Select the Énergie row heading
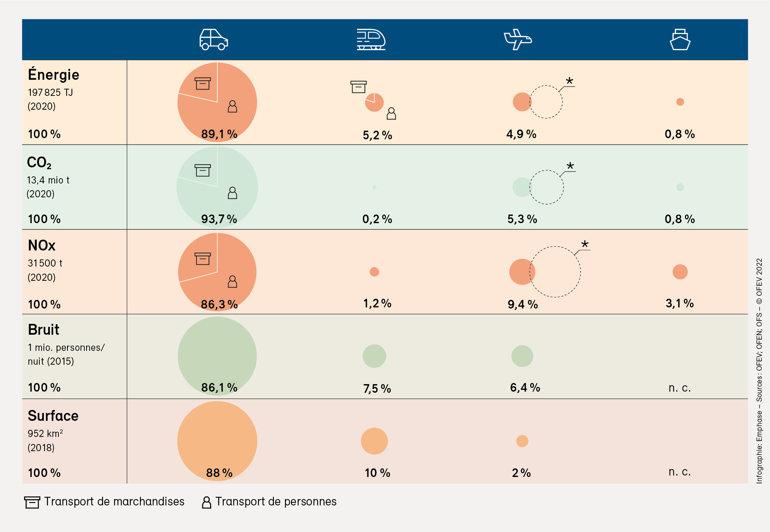 (x=54, y=75)
